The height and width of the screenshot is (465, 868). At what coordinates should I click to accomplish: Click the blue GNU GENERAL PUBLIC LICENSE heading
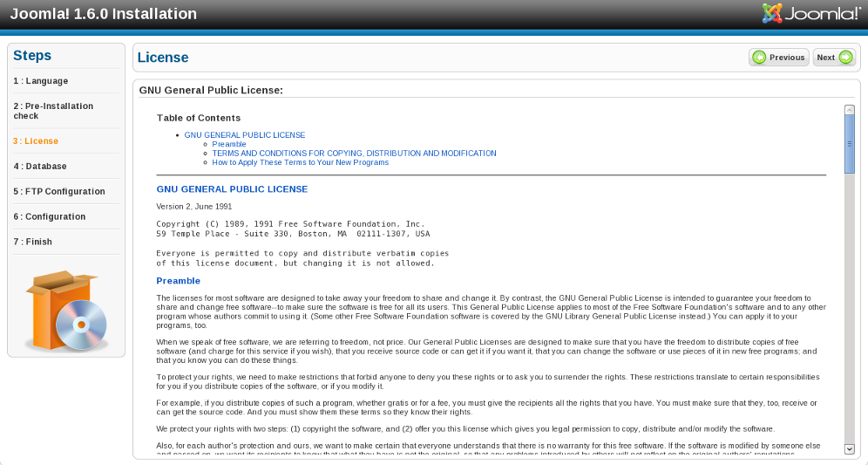[x=232, y=189]
